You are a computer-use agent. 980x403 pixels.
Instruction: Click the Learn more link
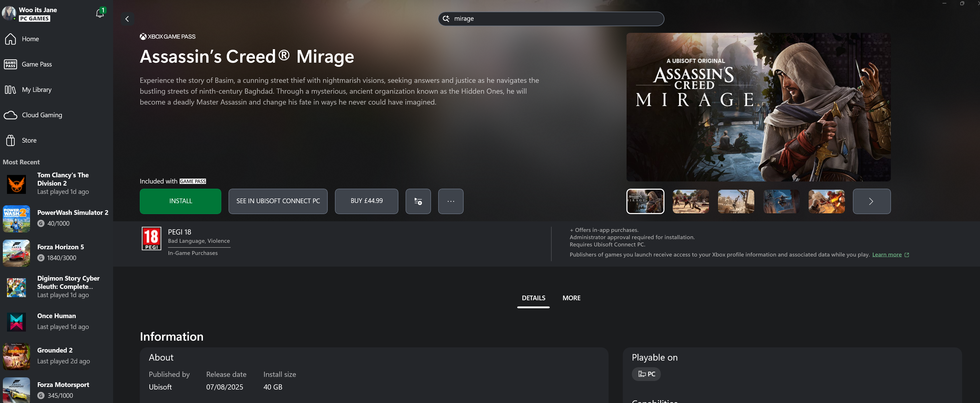886,255
